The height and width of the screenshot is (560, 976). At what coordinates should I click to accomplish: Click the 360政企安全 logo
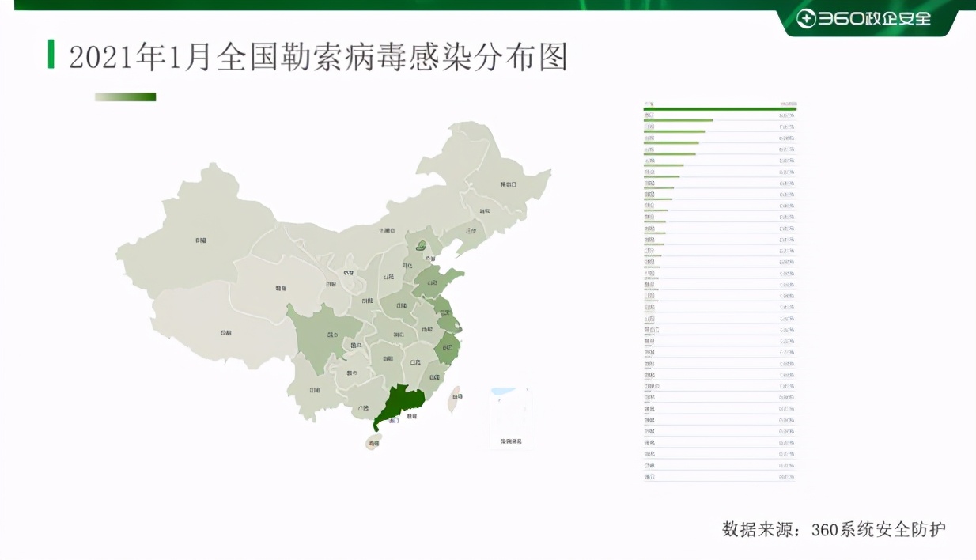tap(863, 18)
